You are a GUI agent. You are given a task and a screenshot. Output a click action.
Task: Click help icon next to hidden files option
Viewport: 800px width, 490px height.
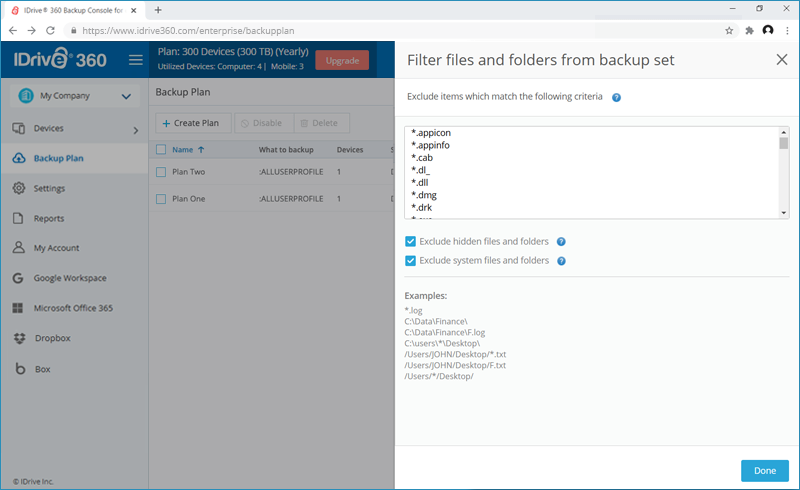click(561, 242)
